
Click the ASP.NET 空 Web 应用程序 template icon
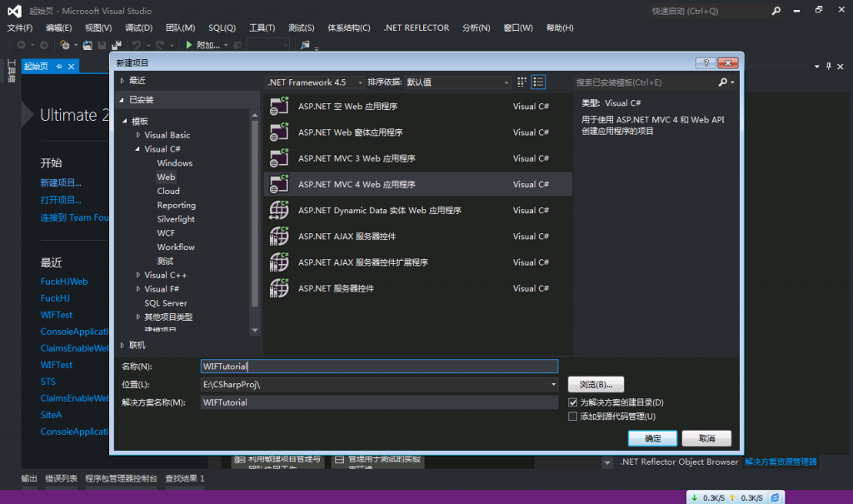point(279,106)
